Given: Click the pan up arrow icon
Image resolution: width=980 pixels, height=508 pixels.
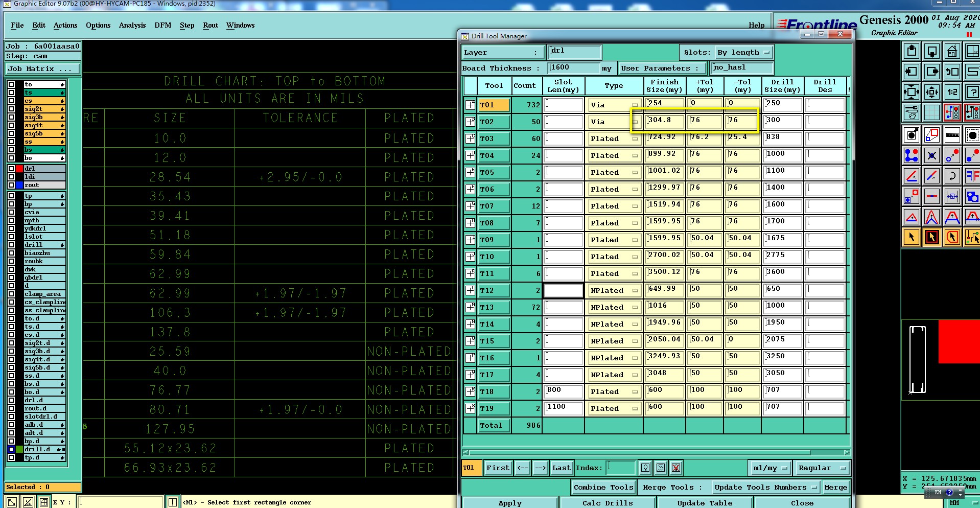Looking at the screenshot, I should click(x=912, y=52).
